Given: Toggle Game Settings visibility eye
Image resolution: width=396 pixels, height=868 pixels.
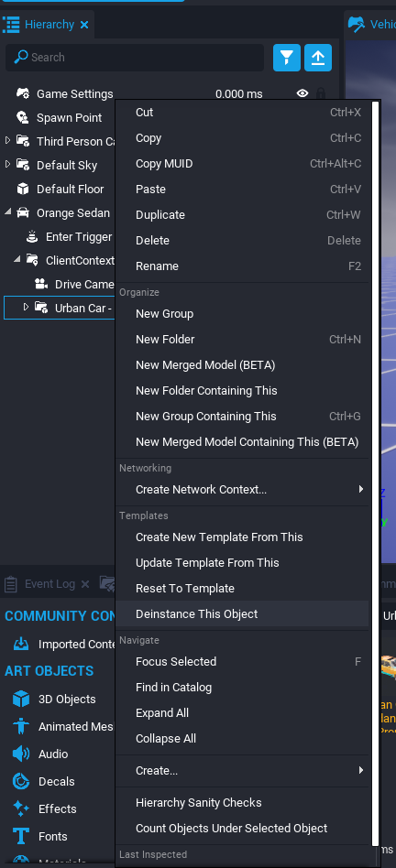Looking at the screenshot, I should [302, 93].
